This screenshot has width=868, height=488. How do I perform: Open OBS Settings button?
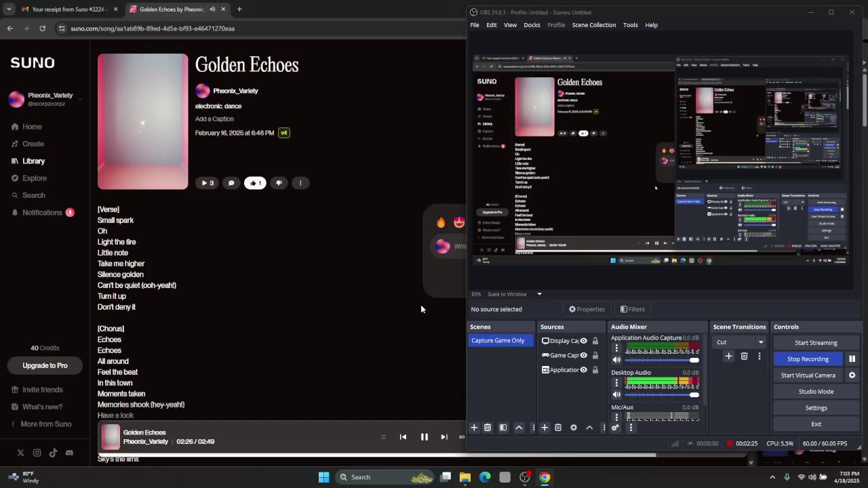click(816, 408)
